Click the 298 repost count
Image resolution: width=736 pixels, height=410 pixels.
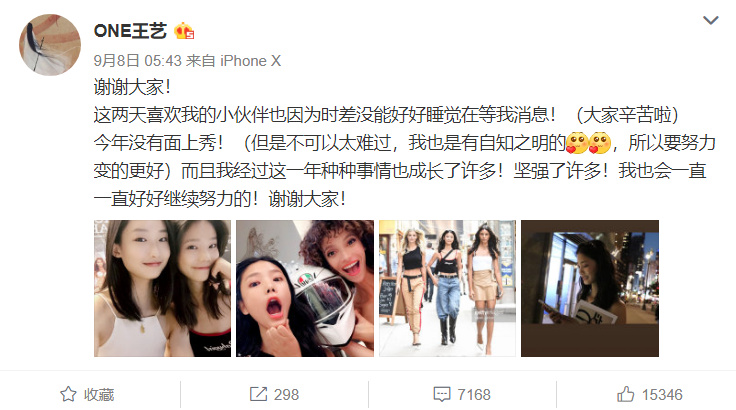(286, 395)
